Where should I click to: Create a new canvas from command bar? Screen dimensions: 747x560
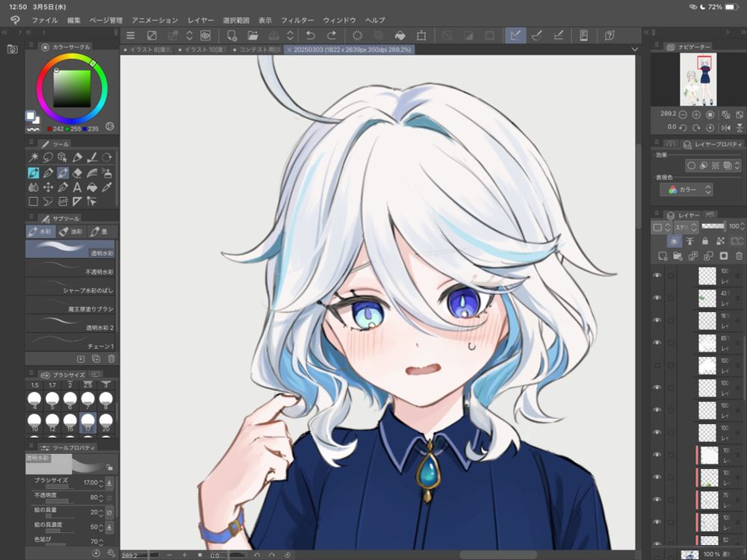tap(232, 36)
